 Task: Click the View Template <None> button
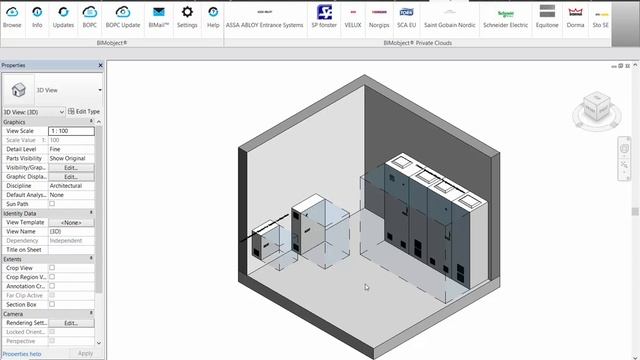(x=71, y=222)
